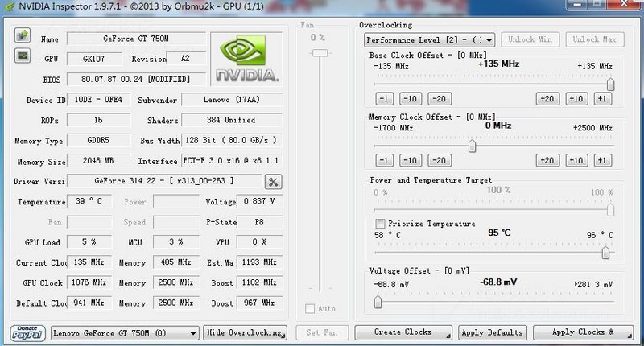Toggle the Priorize Temperature checkbox

coord(380,224)
